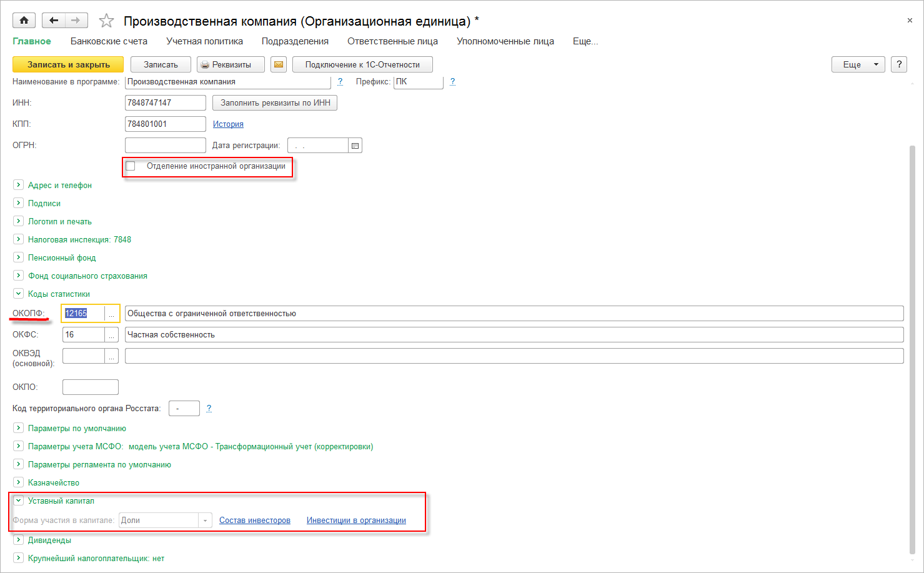
Task: Open Реквизиты print button
Action: [x=231, y=64]
